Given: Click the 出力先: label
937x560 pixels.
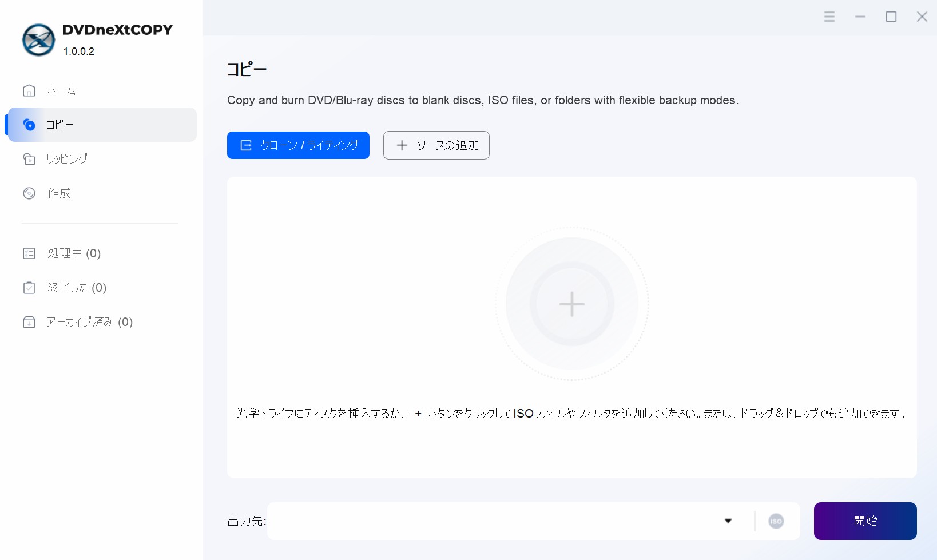Looking at the screenshot, I should pos(247,521).
